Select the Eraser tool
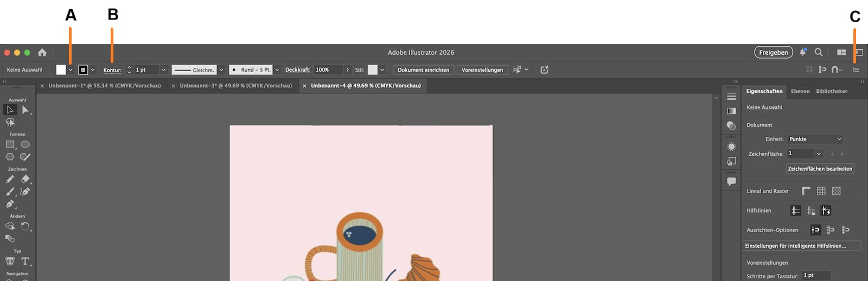The height and width of the screenshot is (281, 868). pyautogui.click(x=25, y=179)
